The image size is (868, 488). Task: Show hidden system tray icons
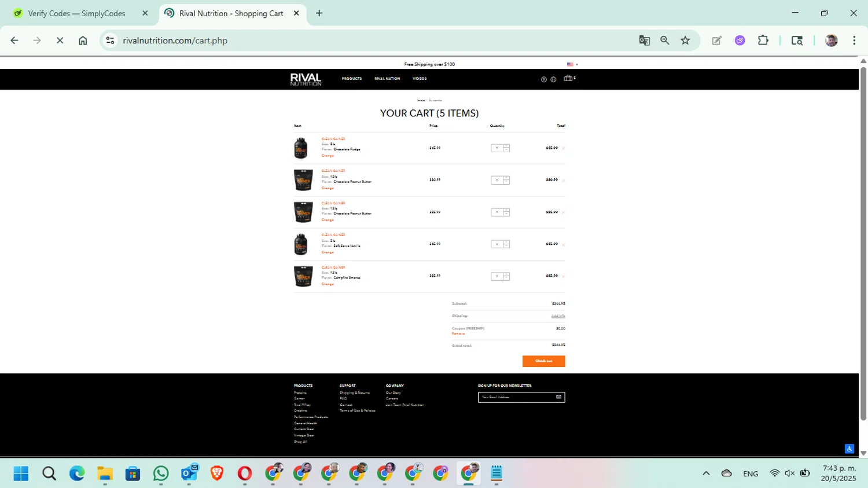(x=706, y=474)
